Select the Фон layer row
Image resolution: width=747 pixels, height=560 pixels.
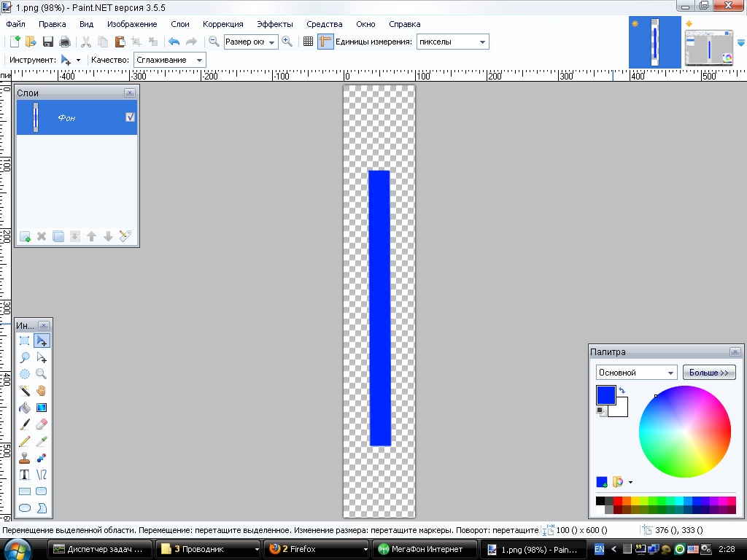(x=77, y=117)
